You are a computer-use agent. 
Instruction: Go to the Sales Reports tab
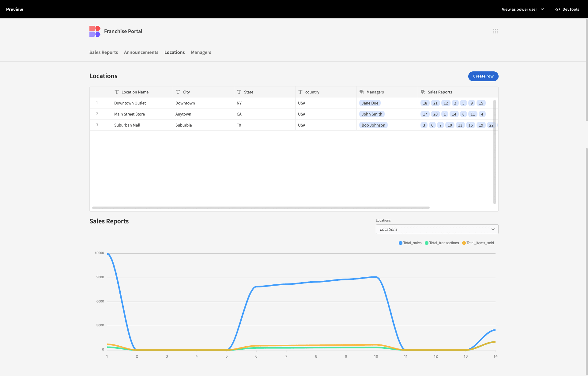104,52
